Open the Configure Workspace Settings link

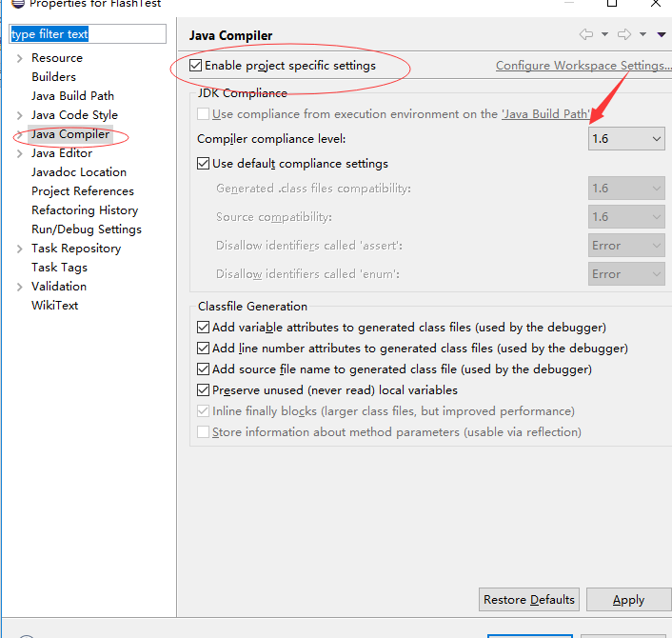click(580, 66)
